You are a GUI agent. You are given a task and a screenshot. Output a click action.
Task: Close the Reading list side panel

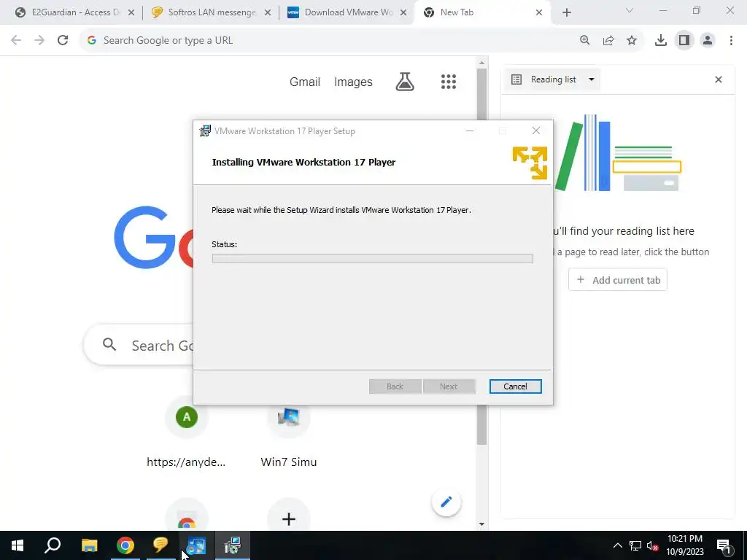point(719,79)
